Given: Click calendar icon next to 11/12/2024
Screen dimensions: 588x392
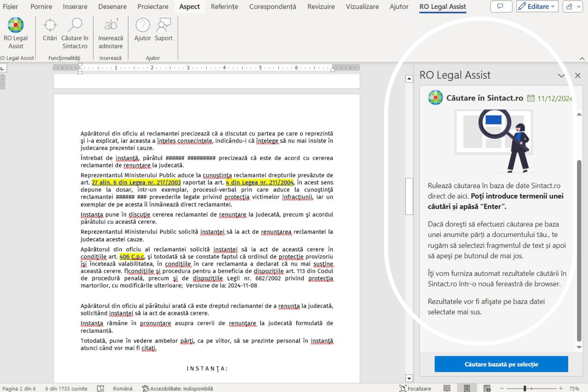Looking at the screenshot, I should point(531,98).
